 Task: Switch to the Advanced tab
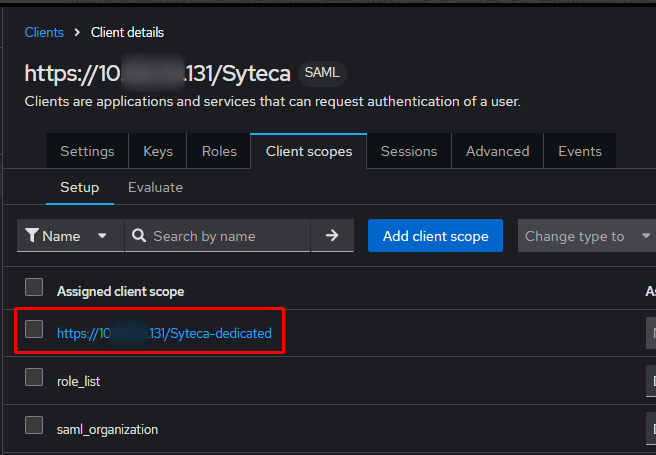[x=497, y=151]
